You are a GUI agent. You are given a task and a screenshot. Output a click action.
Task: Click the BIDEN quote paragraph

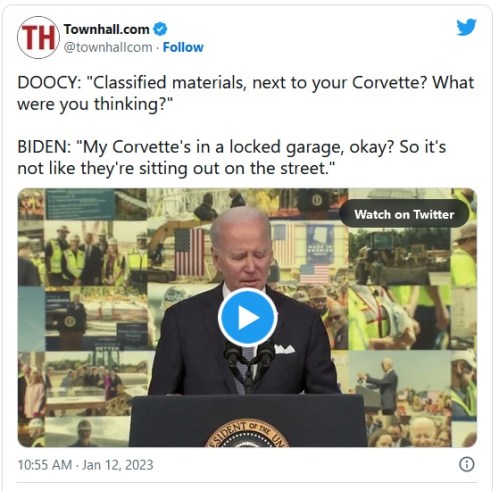click(x=232, y=157)
